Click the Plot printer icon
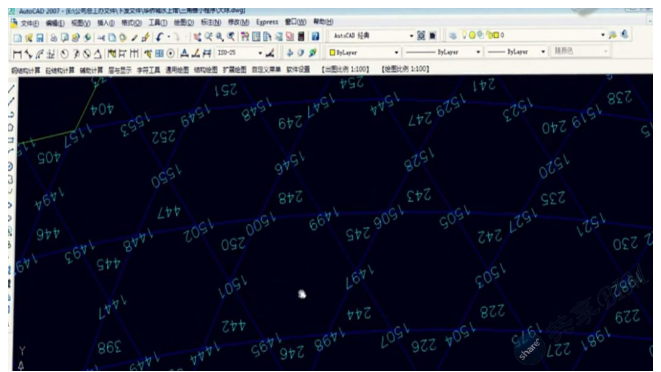Image resolution: width=661 pixels, height=372 pixels. 54,38
